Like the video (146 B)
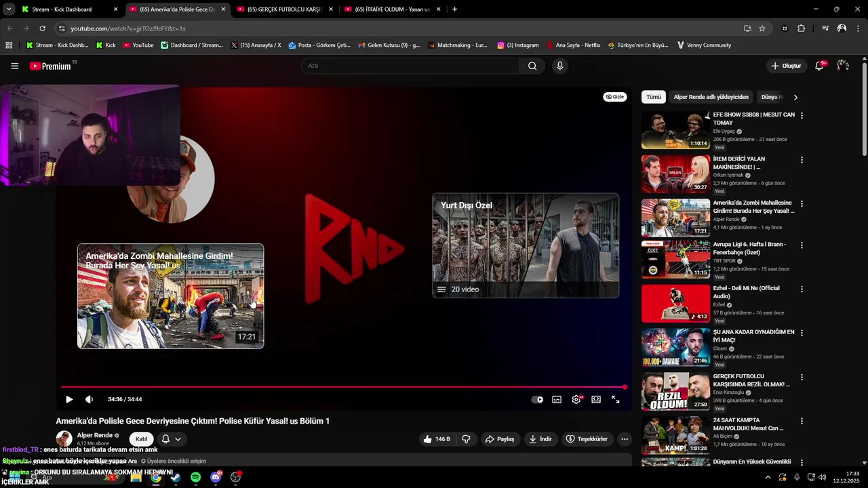Screen dimensions: 868x488 (437, 439)
